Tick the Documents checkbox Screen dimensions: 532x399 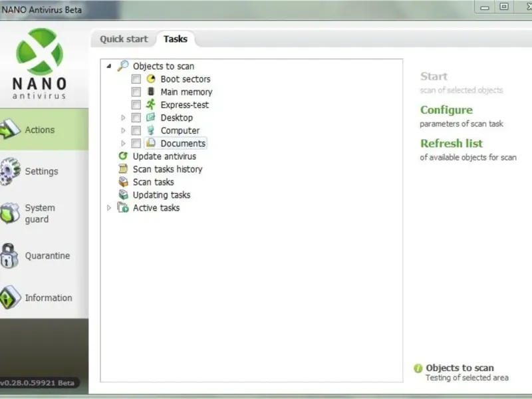pyautogui.click(x=136, y=143)
